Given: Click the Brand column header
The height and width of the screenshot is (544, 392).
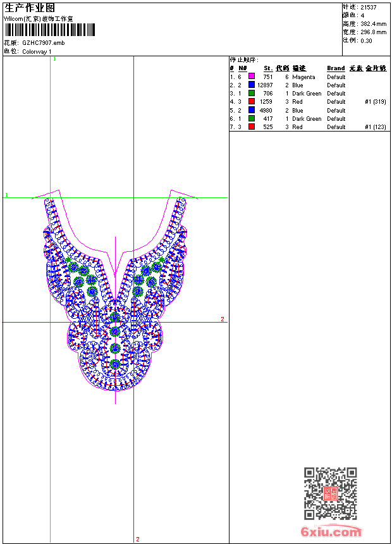Looking at the screenshot, I should pyautogui.click(x=336, y=68).
